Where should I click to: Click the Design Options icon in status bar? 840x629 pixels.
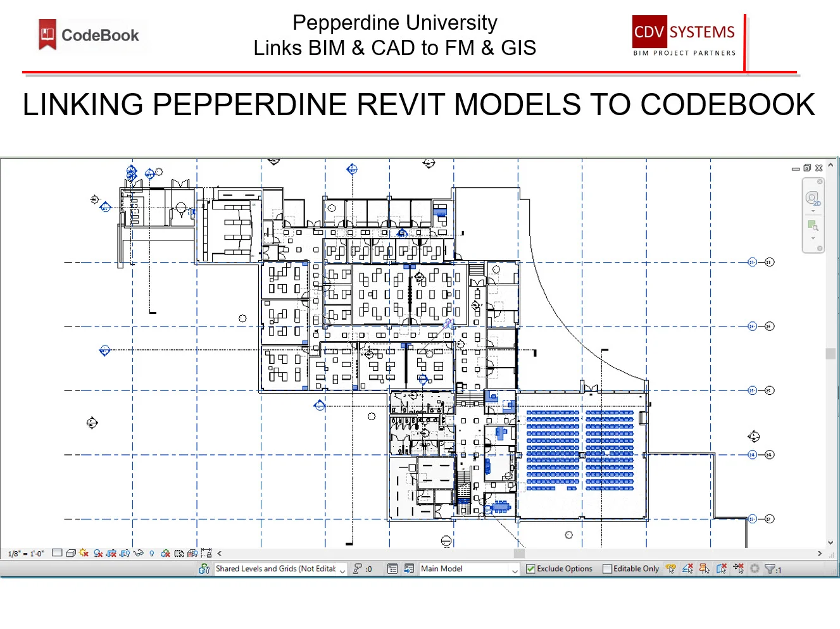coord(392,569)
